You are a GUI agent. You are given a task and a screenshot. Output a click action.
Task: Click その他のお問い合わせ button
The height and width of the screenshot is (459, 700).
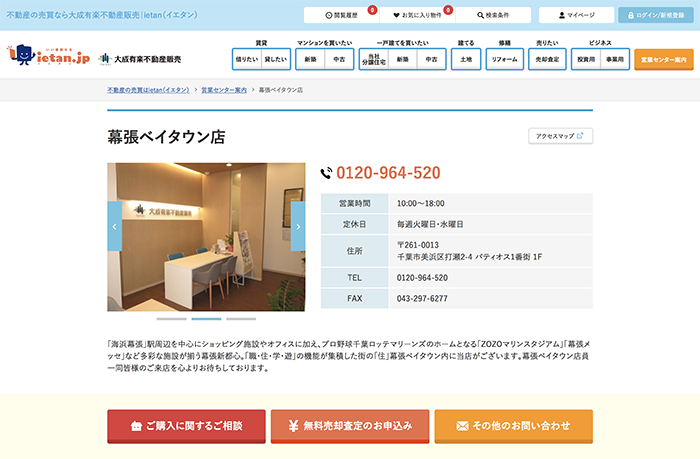[514, 426]
